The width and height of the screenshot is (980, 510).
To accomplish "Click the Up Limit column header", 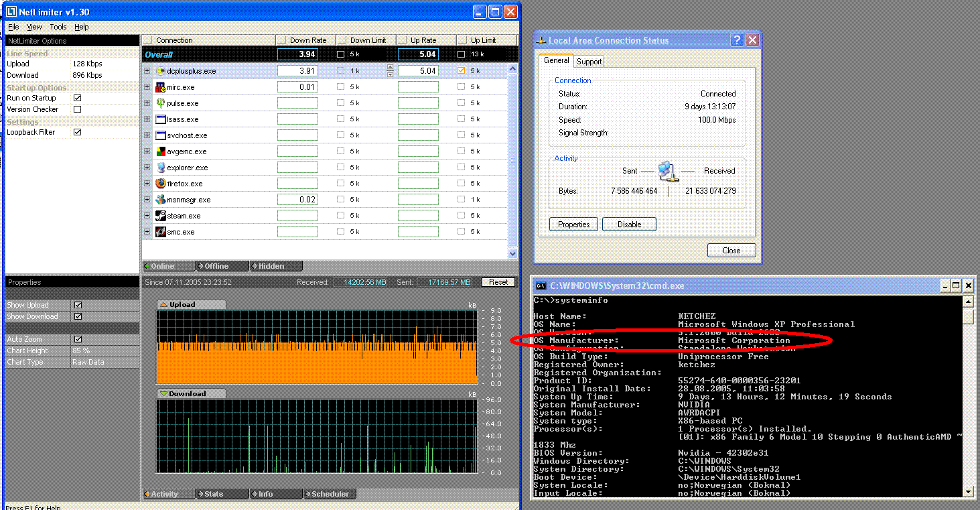I will (x=487, y=40).
